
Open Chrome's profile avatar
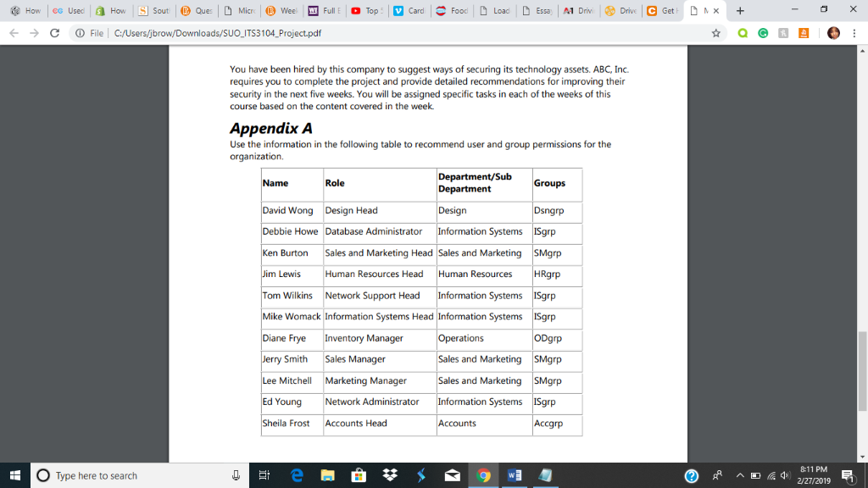833,32
